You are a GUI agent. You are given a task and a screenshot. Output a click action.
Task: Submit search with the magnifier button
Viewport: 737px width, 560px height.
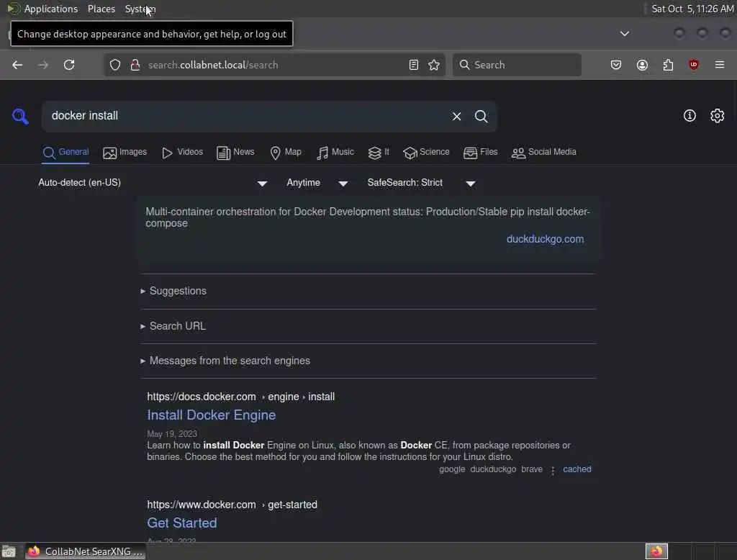[481, 116]
